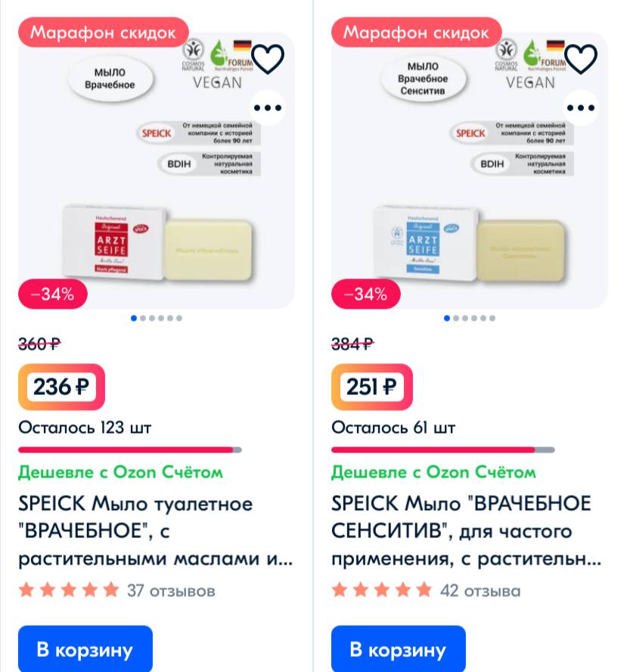Viewport: 624px width, 672px height.
Task: Click the 251 ₽ price badge
Action: tap(371, 387)
